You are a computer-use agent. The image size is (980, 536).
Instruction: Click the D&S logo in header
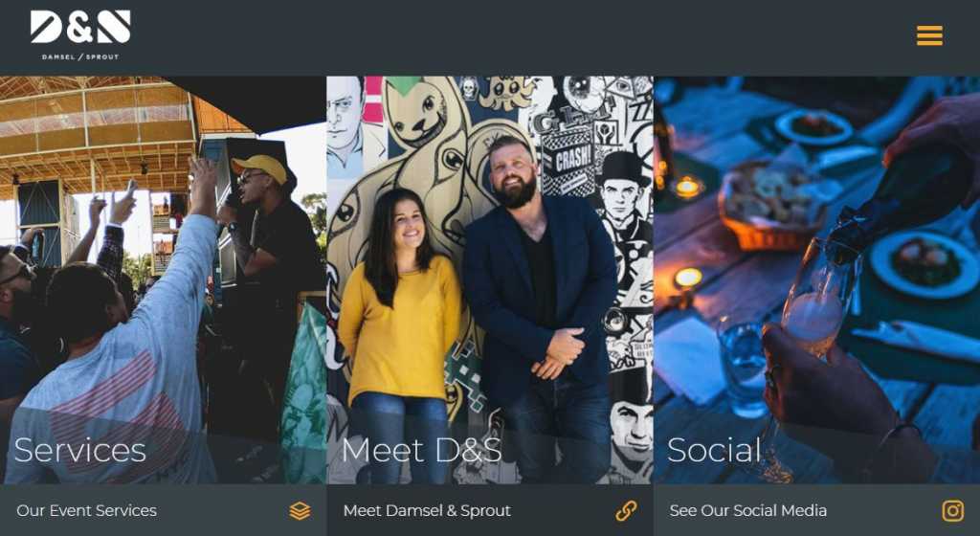(80, 28)
